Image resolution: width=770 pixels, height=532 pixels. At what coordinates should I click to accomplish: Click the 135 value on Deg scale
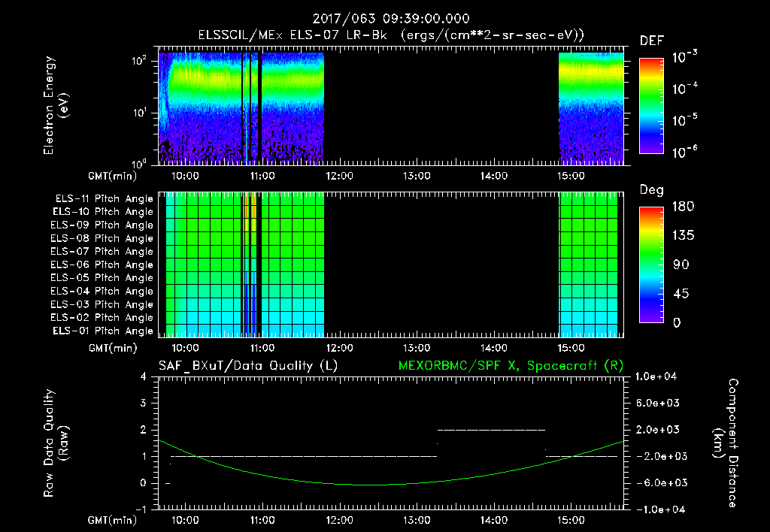[683, 236]
